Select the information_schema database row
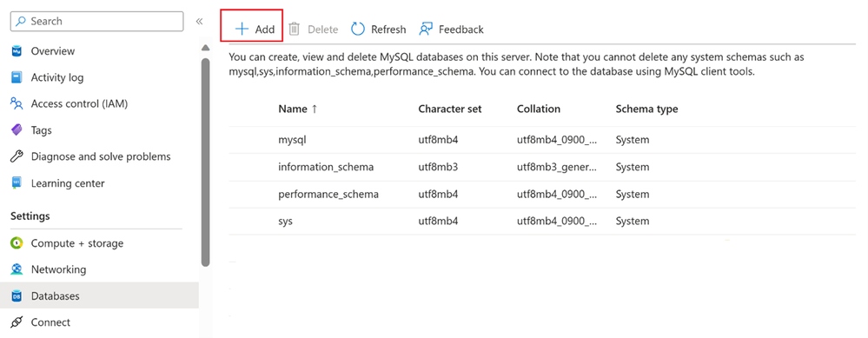This screenshot has width=868, height=338. click(542, 167)
